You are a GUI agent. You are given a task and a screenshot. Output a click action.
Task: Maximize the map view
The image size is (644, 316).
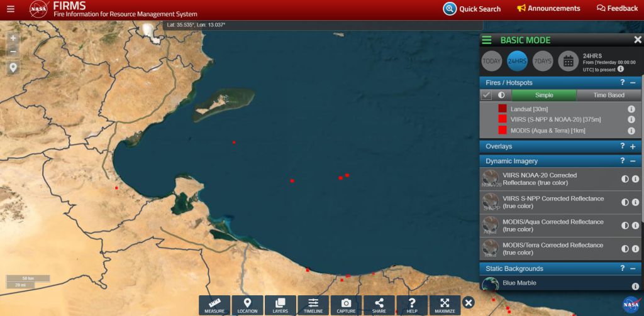(445, 305)
